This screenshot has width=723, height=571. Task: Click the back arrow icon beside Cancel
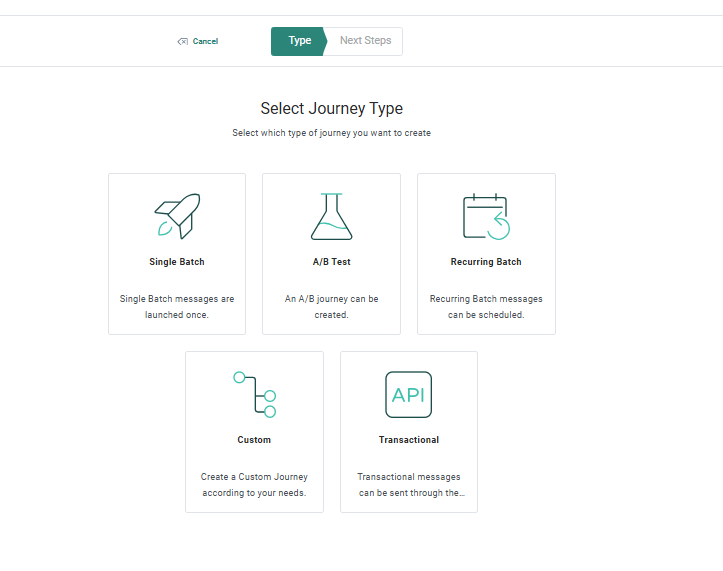click(182, 42)
